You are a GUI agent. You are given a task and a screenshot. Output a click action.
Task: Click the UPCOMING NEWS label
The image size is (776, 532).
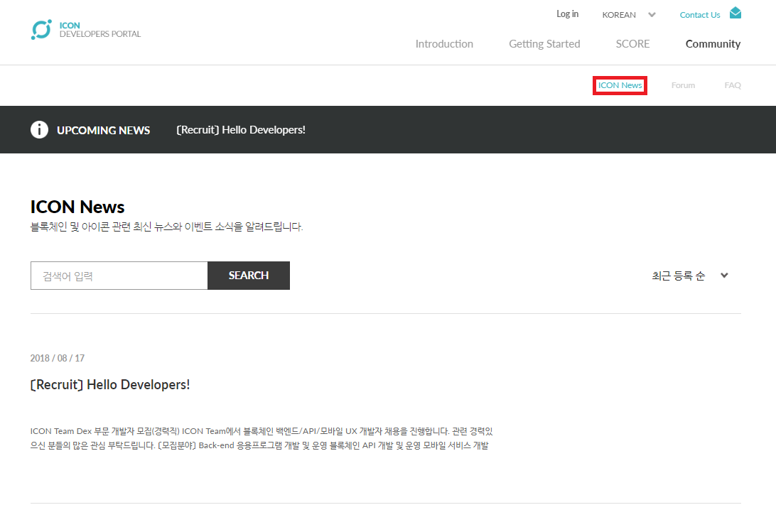tap(104, 130)
